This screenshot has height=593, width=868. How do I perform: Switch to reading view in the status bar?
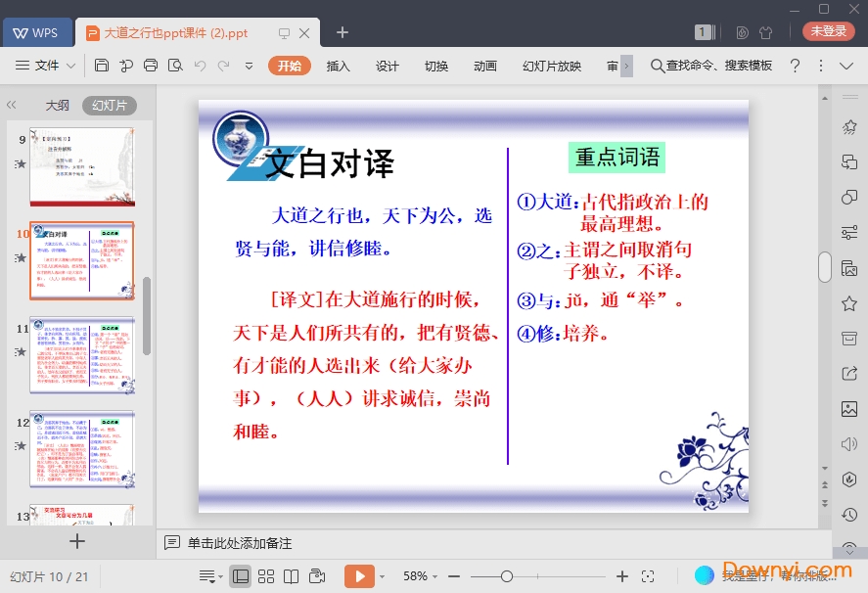(292, 576)
